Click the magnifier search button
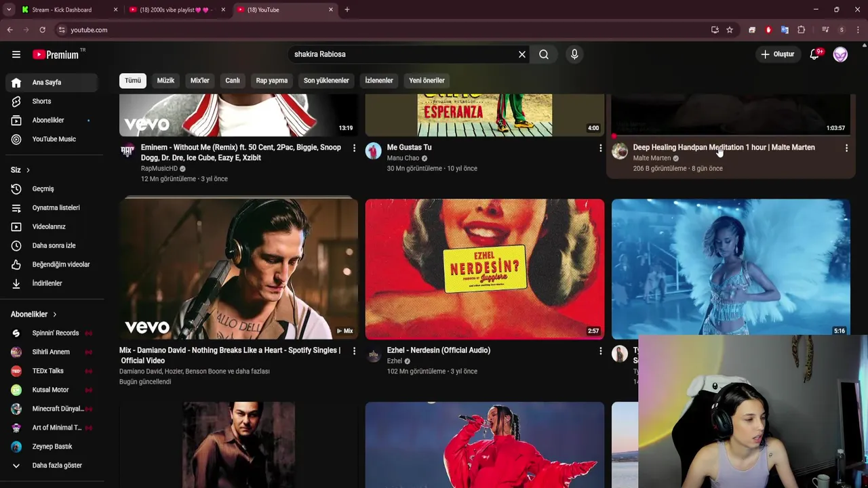 [544, 54]
